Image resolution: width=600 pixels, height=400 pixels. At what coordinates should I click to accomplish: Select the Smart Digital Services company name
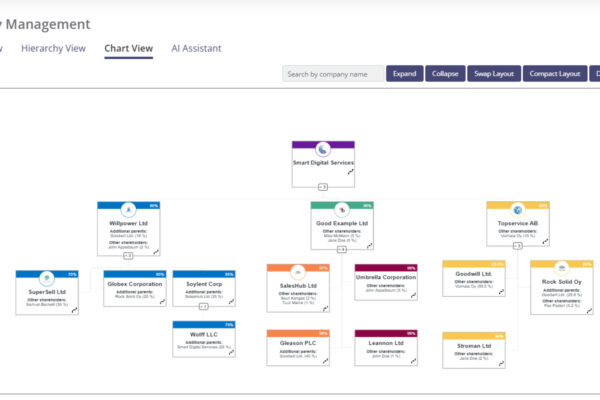pyautogui.click(x=323, y=163)
